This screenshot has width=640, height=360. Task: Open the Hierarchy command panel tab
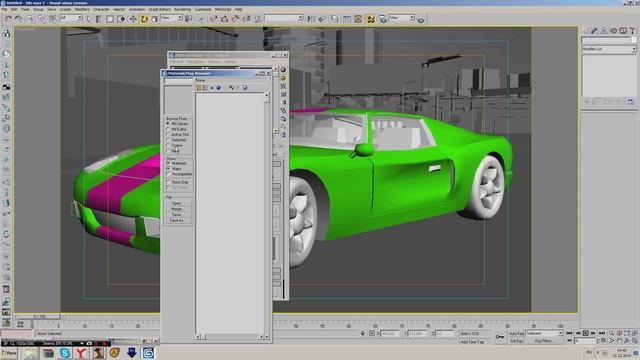click(x=604, y=31)
